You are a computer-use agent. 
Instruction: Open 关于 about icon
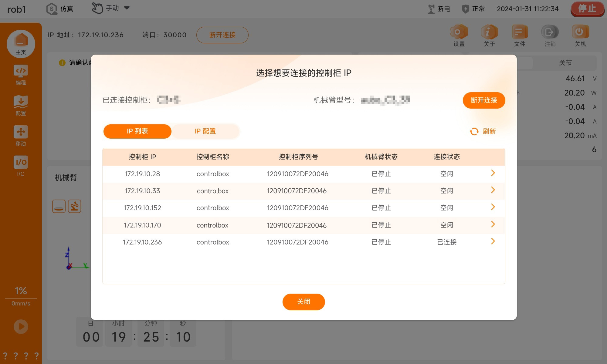[x=489, y=35]
